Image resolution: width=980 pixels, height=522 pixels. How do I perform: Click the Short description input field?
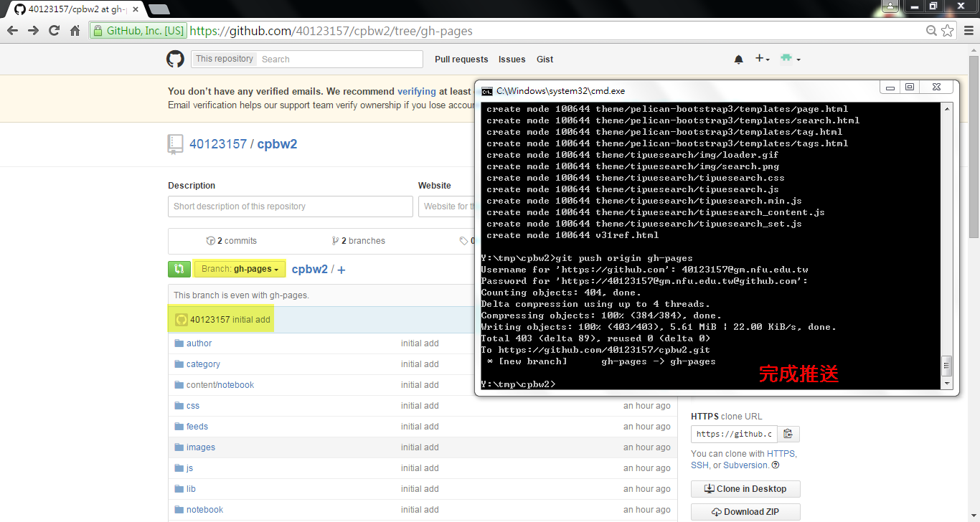click(x=291, y=207)
